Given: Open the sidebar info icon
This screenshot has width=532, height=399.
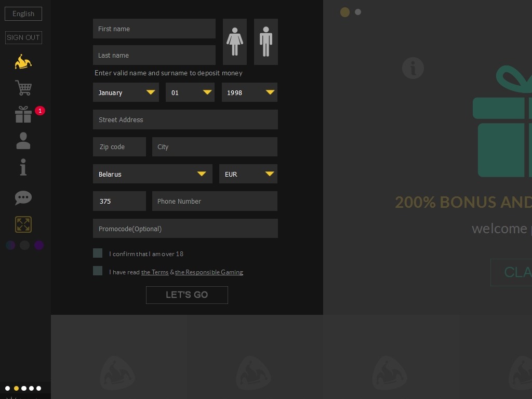Looking at the screenshot, I should point(23,167).
